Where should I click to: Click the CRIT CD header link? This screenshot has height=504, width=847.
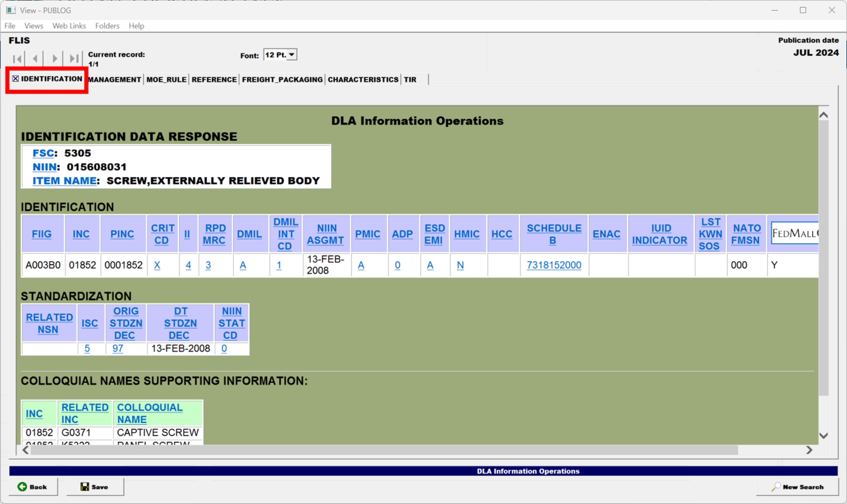point(162,234)
